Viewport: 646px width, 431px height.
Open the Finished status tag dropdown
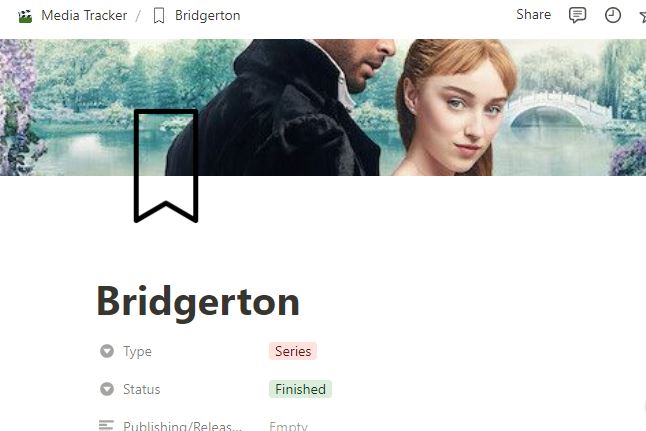pyautogui.click(x=300, y=389)
